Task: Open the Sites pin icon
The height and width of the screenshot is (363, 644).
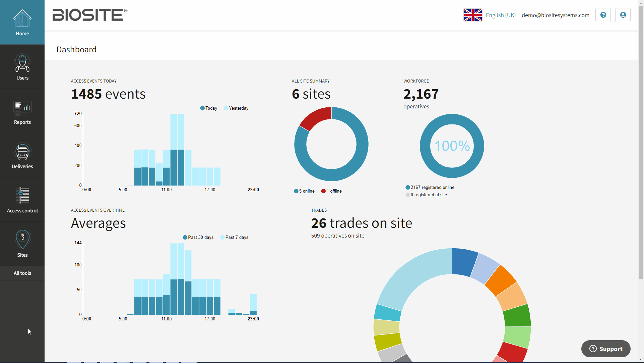Action: pyautogui.click(x=22, y=240)
